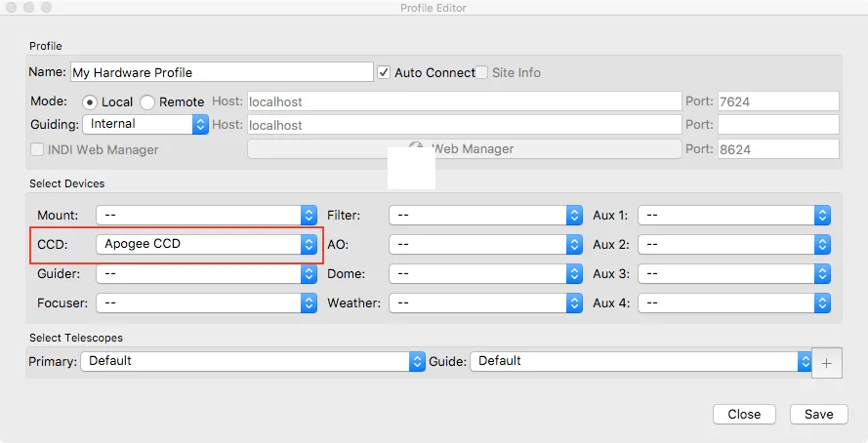Image resolution: width=868 pixels, height=443 pixels.
Task: Save the hardware profile
Action: 819,415
